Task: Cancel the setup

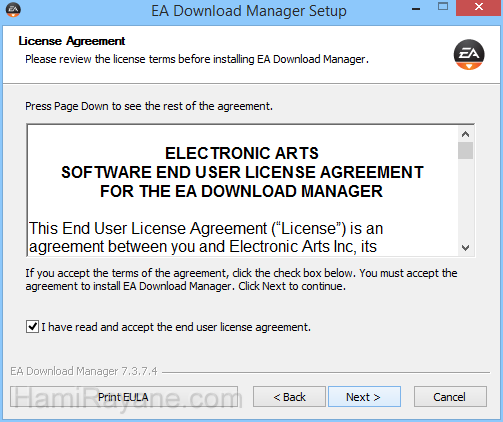Action: click(x=450, y=397)
